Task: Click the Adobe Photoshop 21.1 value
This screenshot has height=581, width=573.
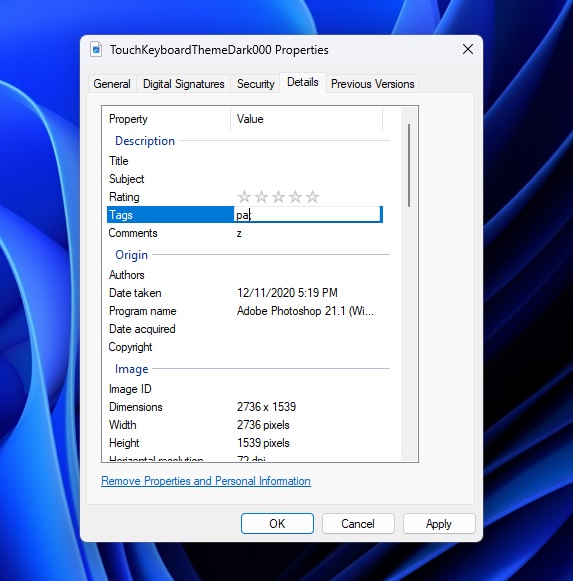Action: pyautogui.click(x=305, y=311)
